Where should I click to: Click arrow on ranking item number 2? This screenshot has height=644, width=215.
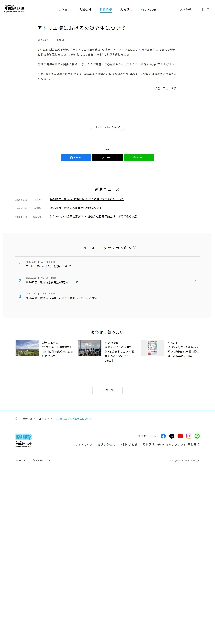coord(194,281)
